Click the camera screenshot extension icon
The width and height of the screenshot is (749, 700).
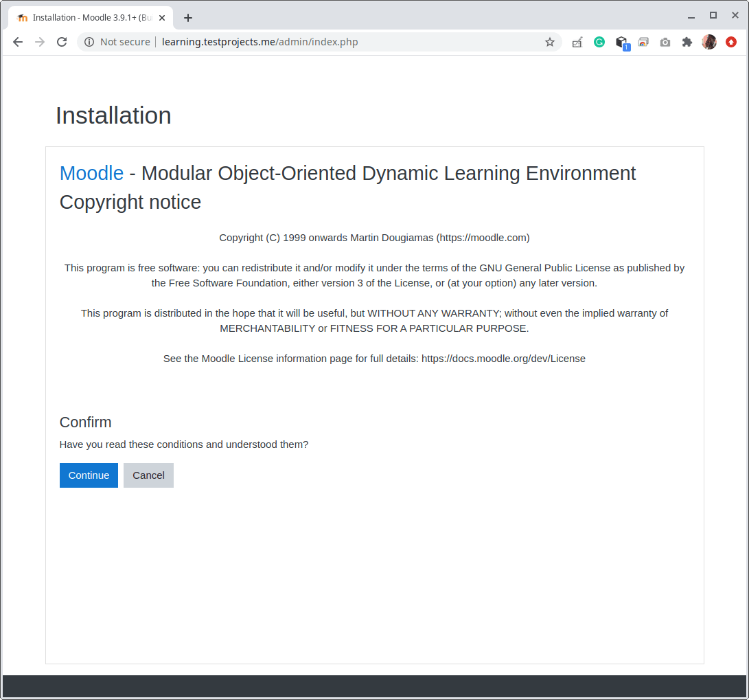pyautogui.click(x=665, y=43)
